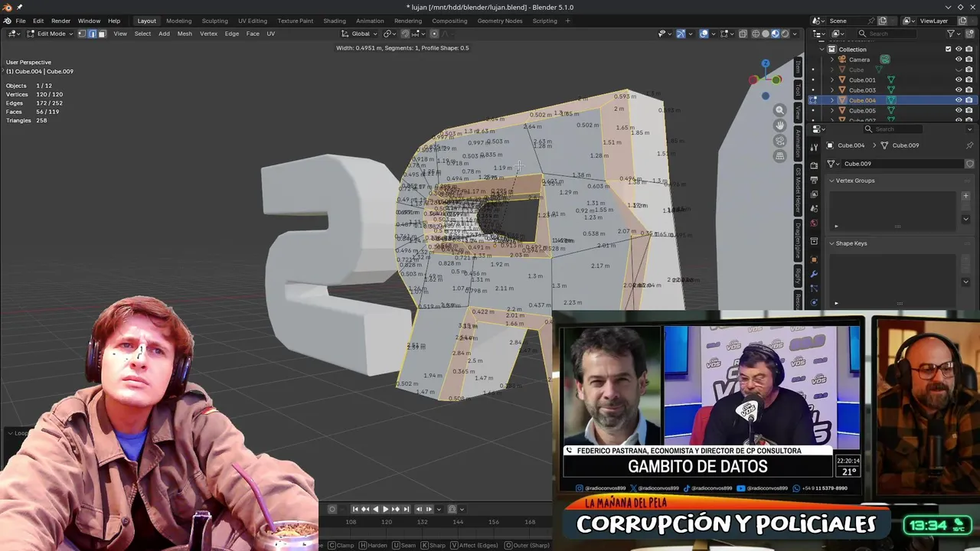Open the World properties tab
Viewport: 980px width, 551px height.
click(x=814, y=223)
